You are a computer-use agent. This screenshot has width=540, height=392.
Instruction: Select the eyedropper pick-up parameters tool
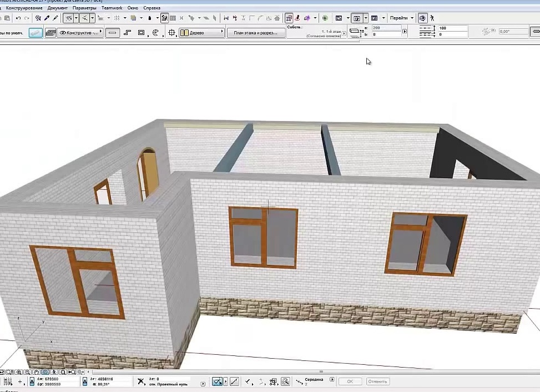[47, 18]
